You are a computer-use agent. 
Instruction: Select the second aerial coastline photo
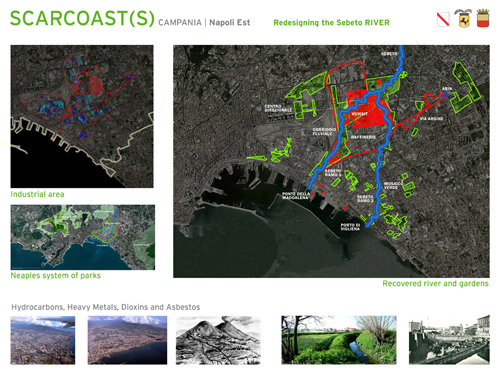click(127, 340)
